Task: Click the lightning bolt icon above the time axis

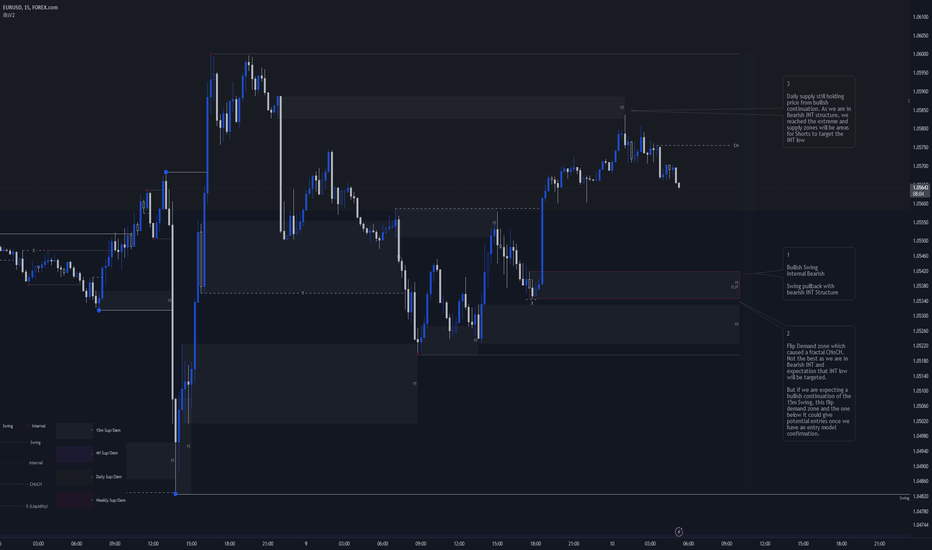Action: [x=679, y=532]
